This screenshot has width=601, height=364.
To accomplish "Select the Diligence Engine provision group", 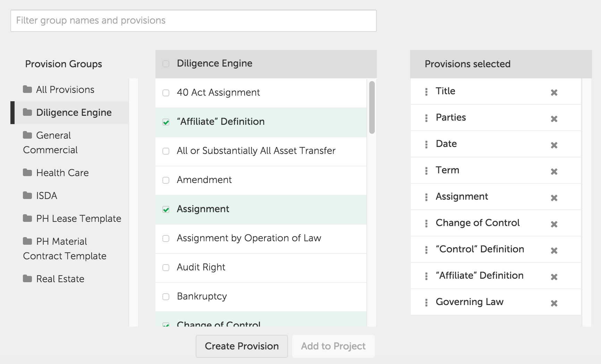I will tap(70, 113).
